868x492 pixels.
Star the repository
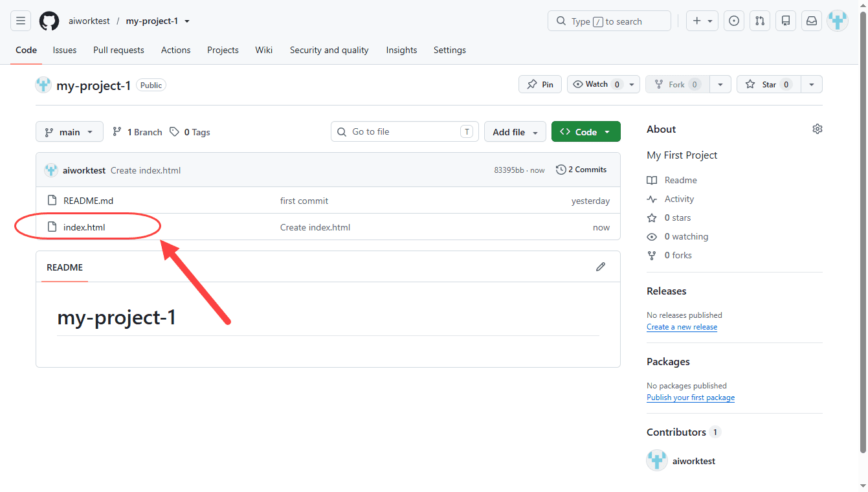coord(769,84)
